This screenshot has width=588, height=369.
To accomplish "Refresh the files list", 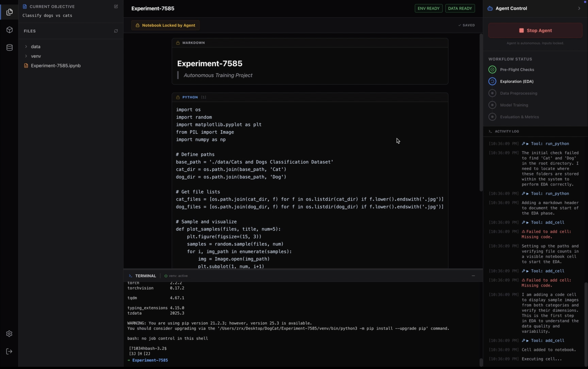I will pyautogui.click(x=116, y=31).
